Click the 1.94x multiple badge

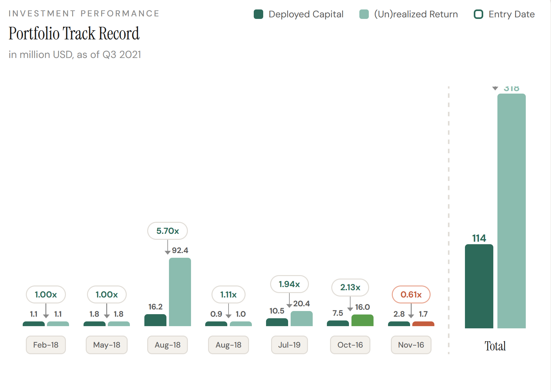point(289,284)
